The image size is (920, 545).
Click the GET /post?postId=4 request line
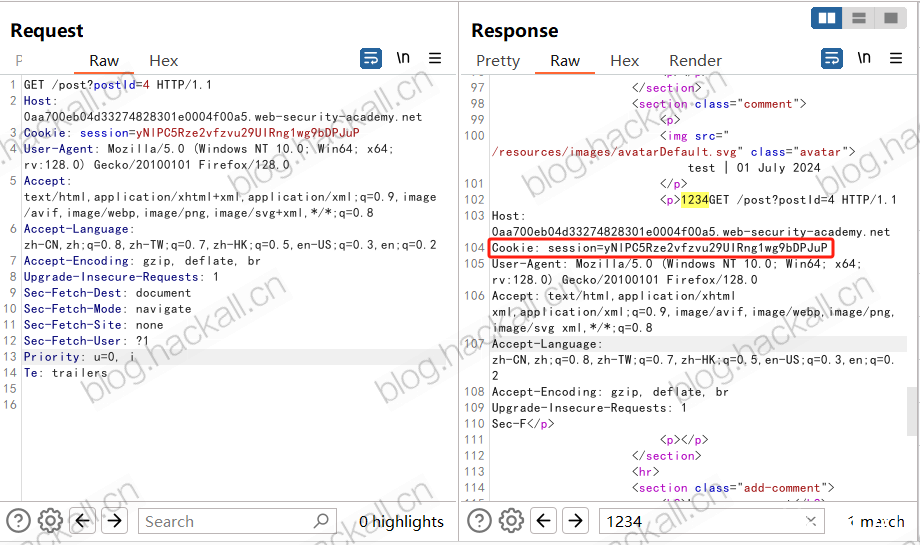(x=117, y=85)
